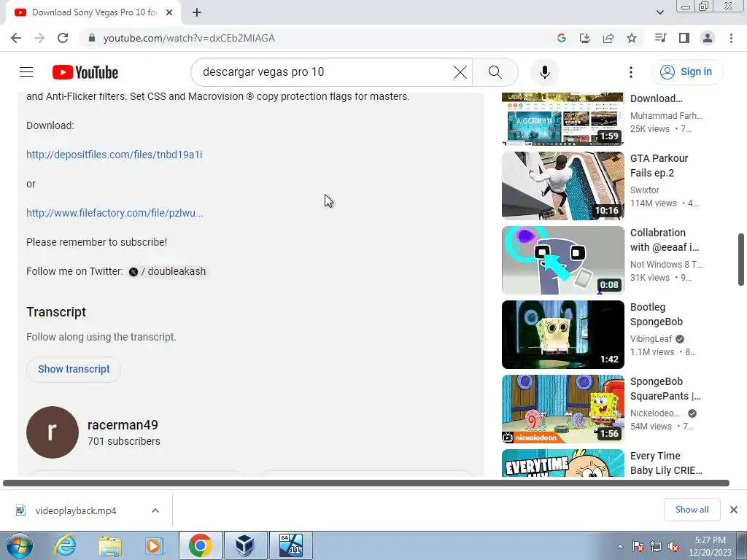747x560 pixels.
Task: Open the VirtualBox taskbar icon
Action: point(245,545)
